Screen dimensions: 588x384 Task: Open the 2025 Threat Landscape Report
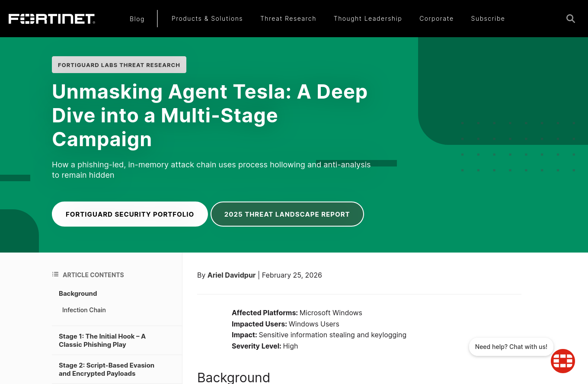click(x=287, y=214)
